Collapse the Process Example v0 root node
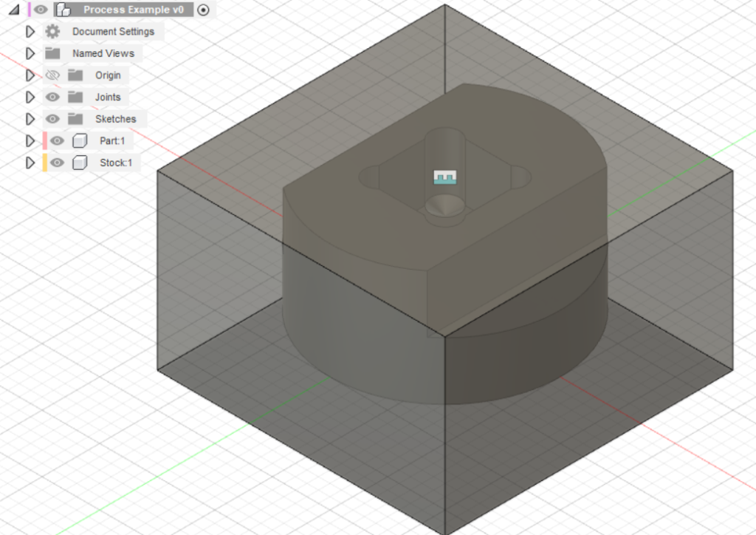The height and width of the screenshot is (535, 756). pos(14,10)
